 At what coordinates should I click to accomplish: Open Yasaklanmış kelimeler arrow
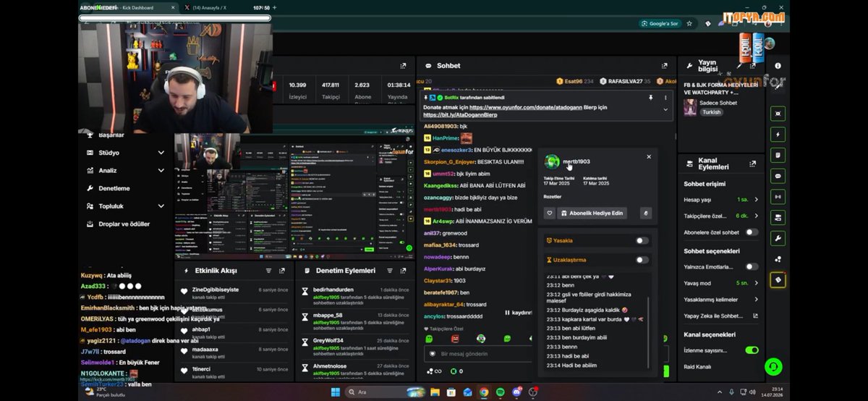[x=757, y=300]
